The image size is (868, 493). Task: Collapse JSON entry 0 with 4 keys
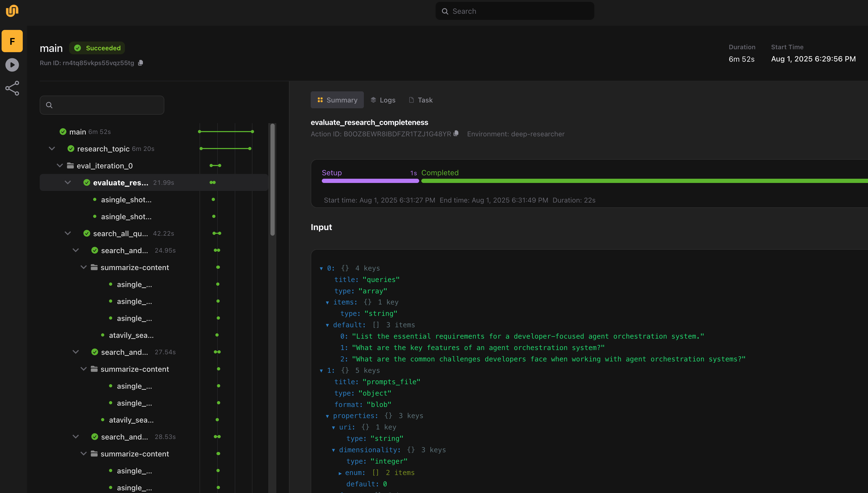321,268
